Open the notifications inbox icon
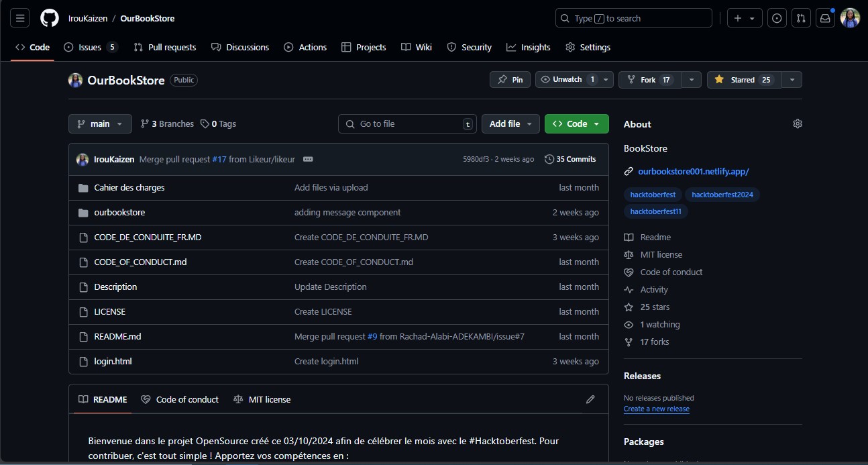The width and height of the screenshot is (868, 465). point(825,18)
